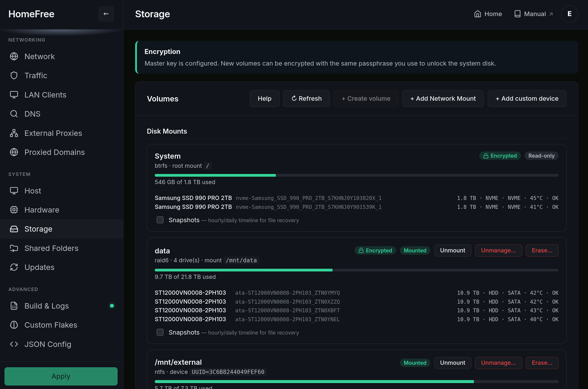Viewport: 588px width, 389px height.
Task: Click the Proxied Domains globe icon
Action: point(14,152)
